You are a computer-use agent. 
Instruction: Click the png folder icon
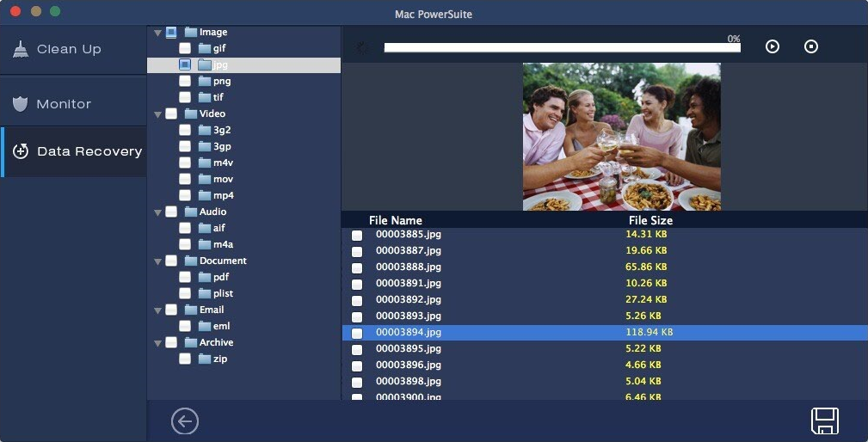click(x=205, y=81)
